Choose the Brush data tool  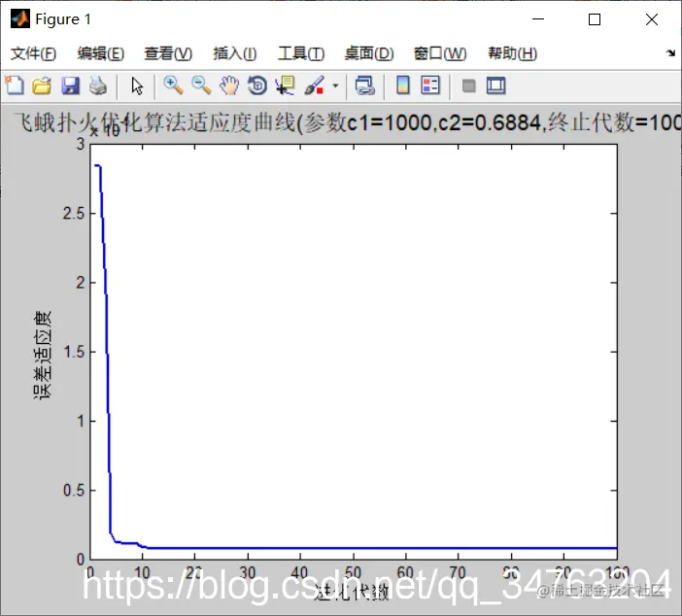coord(314,86)
